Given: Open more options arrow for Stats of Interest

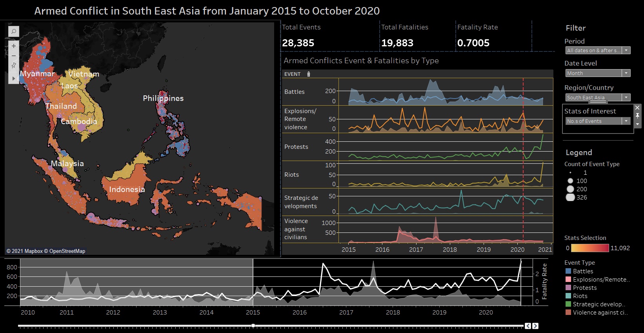Looking at the screenshot, I should pyautogui.click(x=637, y=124).
